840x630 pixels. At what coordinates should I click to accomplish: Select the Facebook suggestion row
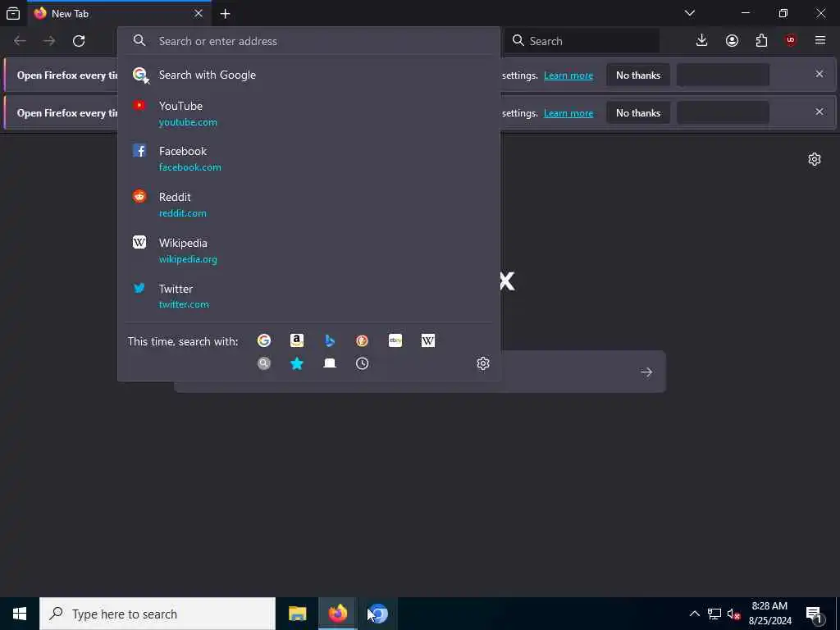click(308, 159)
